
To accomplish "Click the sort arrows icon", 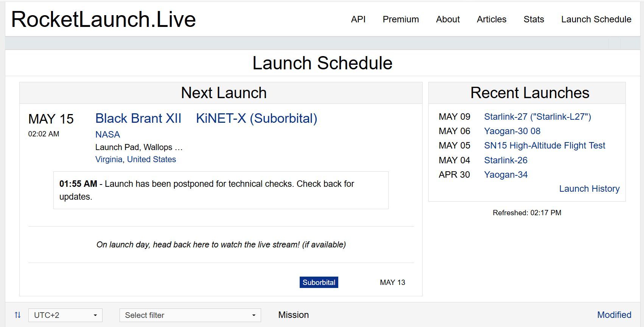I will 17,315.
